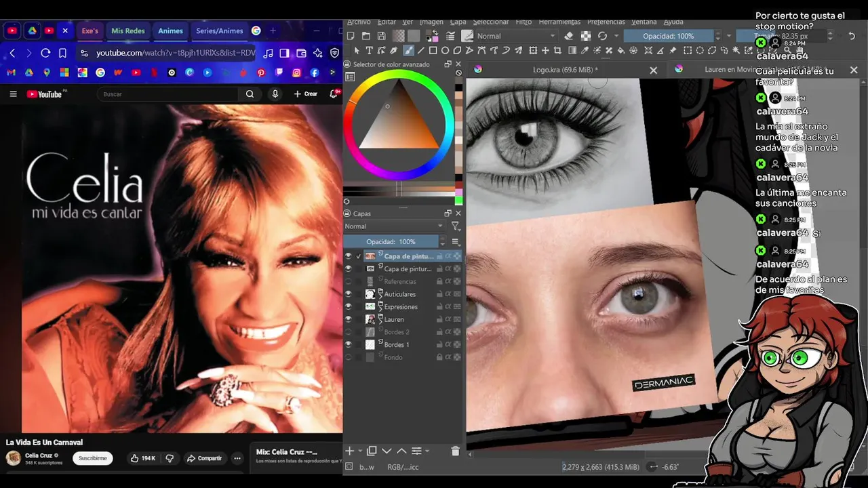Open the Mis Redes tab group
This screenshot has height=488, width=868.
coord(128,30)
